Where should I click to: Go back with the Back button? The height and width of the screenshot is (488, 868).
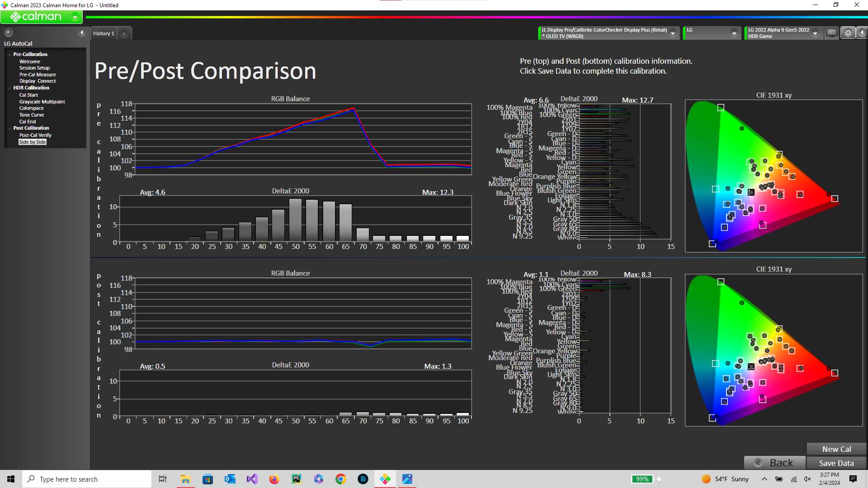775,463
